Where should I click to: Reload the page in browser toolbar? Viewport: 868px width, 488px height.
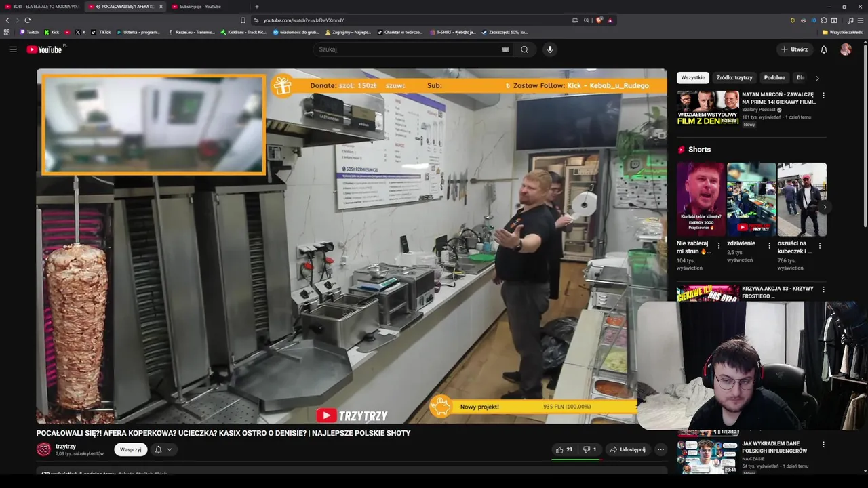27,20
